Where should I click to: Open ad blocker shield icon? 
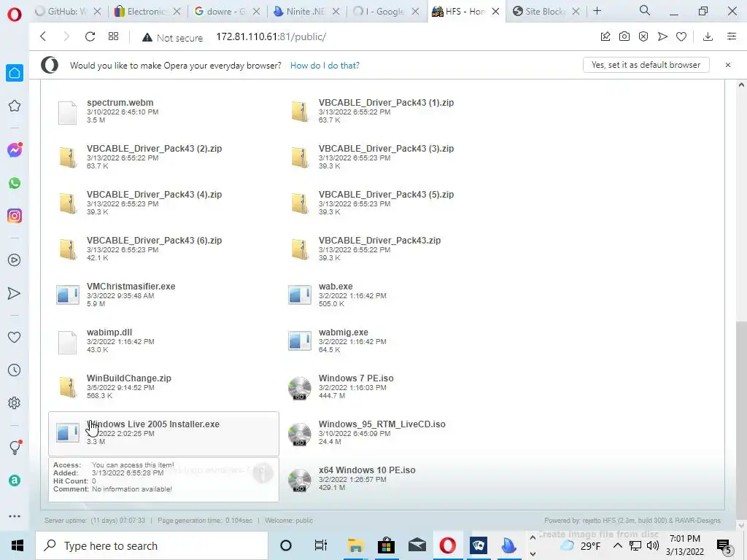pyautogui.click(x=643, y=36)
